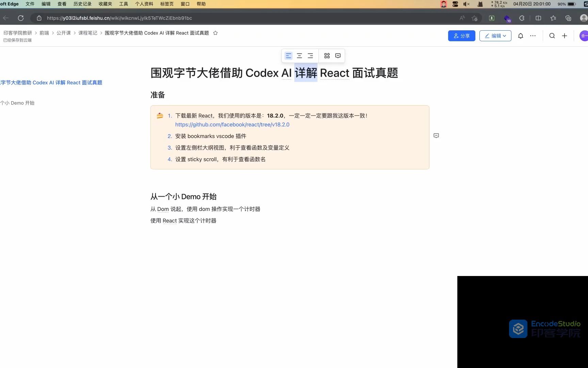Click the blue 分享 share button
The width and height of the screenshot is (588, 368).
(461, 35)
